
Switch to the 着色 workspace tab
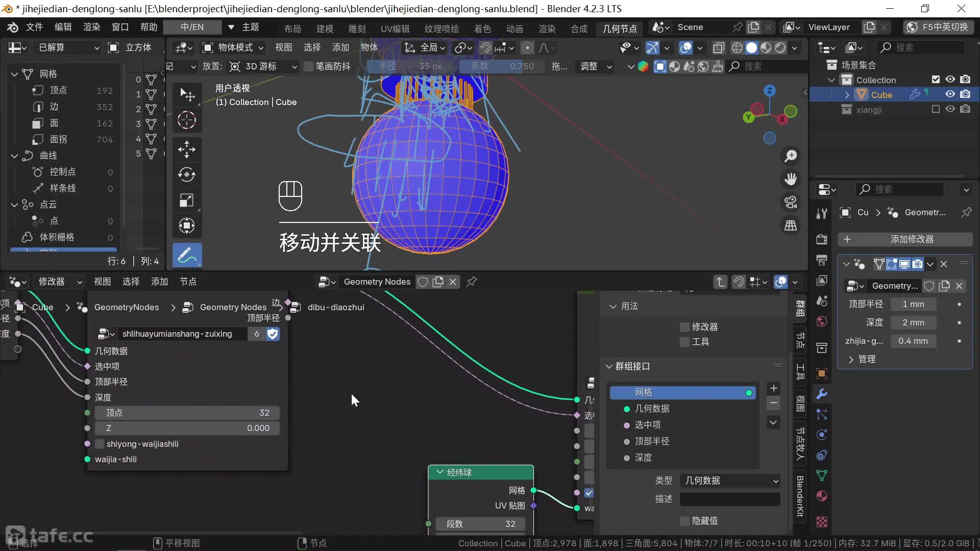[482, 29]
